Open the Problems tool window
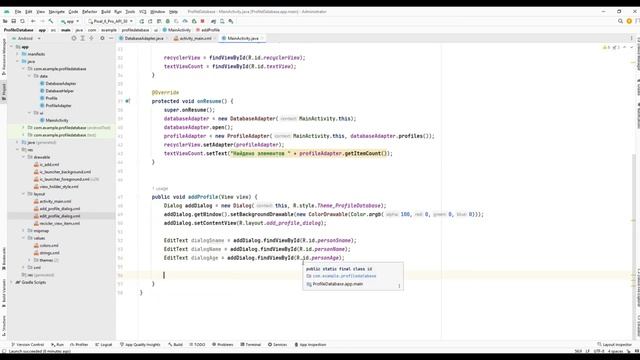Image resolution: width=640 pixels, height=360 pixels. pos(222,345)
